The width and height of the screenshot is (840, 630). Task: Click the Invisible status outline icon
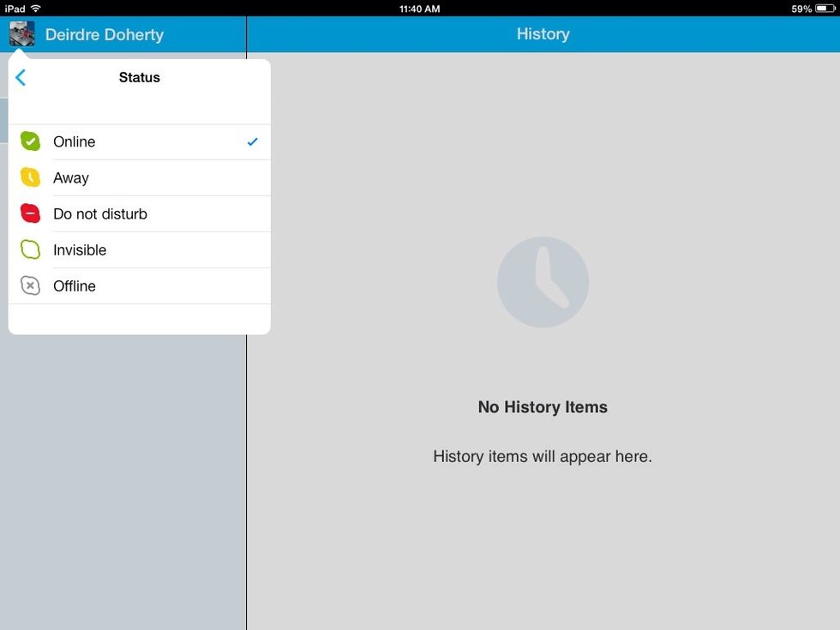click(x=30, y=249)
